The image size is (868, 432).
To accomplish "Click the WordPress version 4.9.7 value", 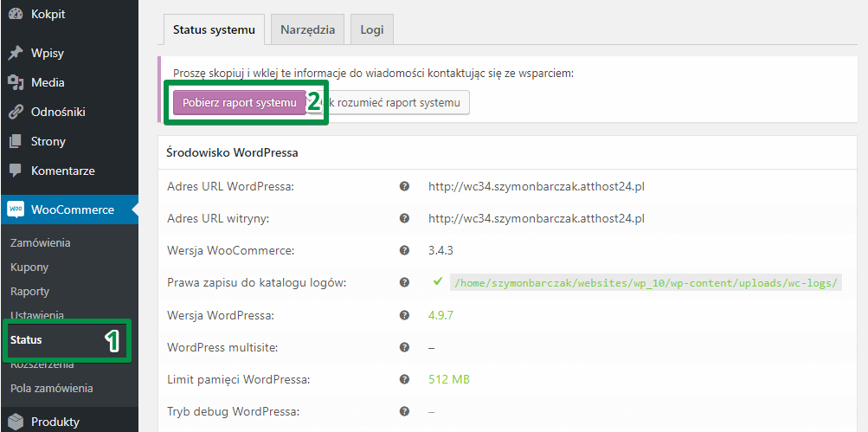I will point(440,315).
